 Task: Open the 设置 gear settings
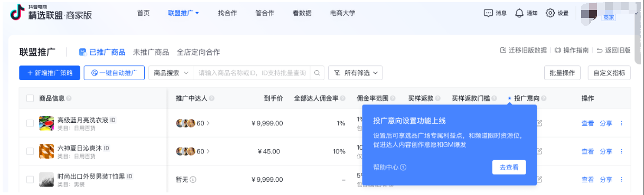click(x=550, y=13)
